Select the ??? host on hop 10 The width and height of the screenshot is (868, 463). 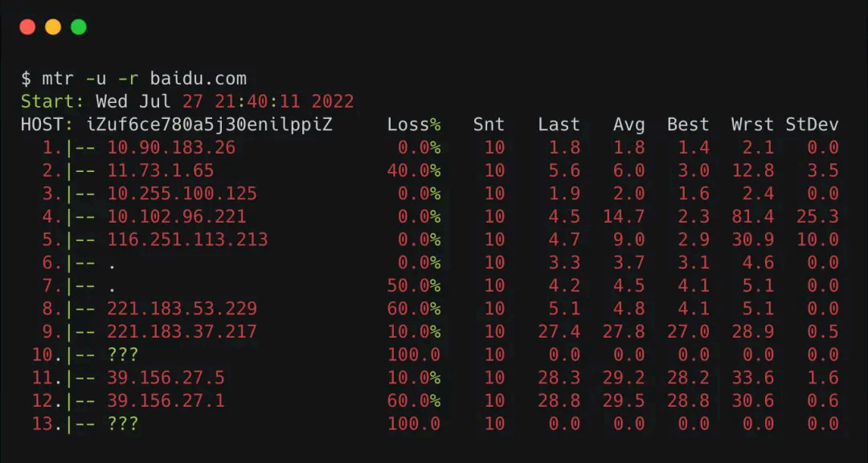point(122,354)
